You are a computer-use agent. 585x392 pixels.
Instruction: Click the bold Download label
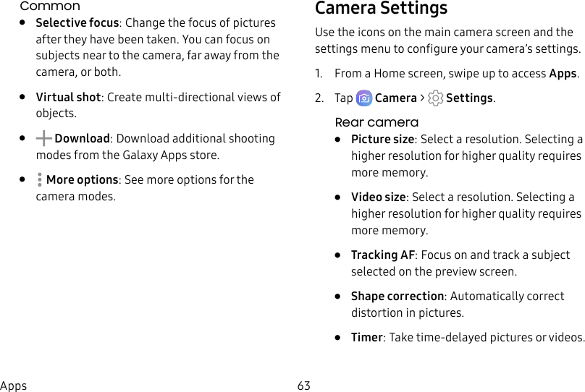click(x=82, y=139)
